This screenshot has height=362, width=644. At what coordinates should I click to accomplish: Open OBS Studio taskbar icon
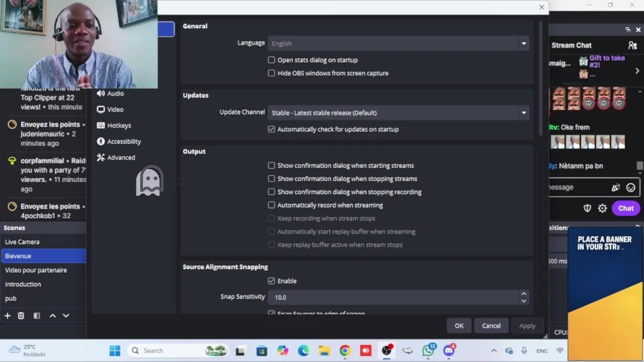coord(386,350)
